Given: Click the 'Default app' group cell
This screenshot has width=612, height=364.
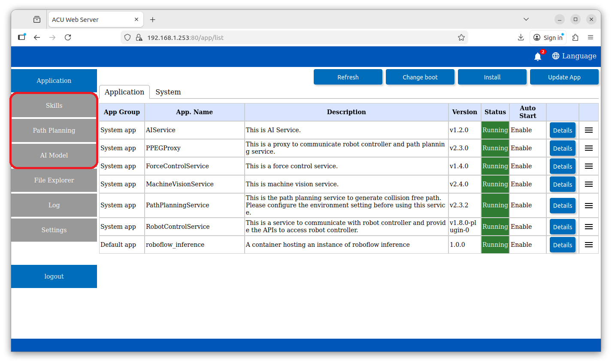Looking at the screenshot, I should (122, 245).
